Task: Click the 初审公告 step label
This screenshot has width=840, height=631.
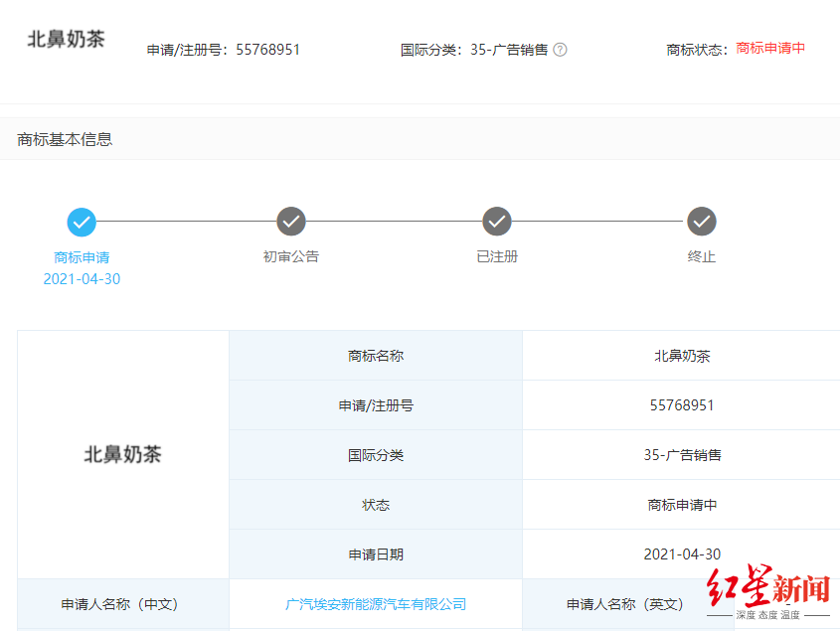Action: 291,256
